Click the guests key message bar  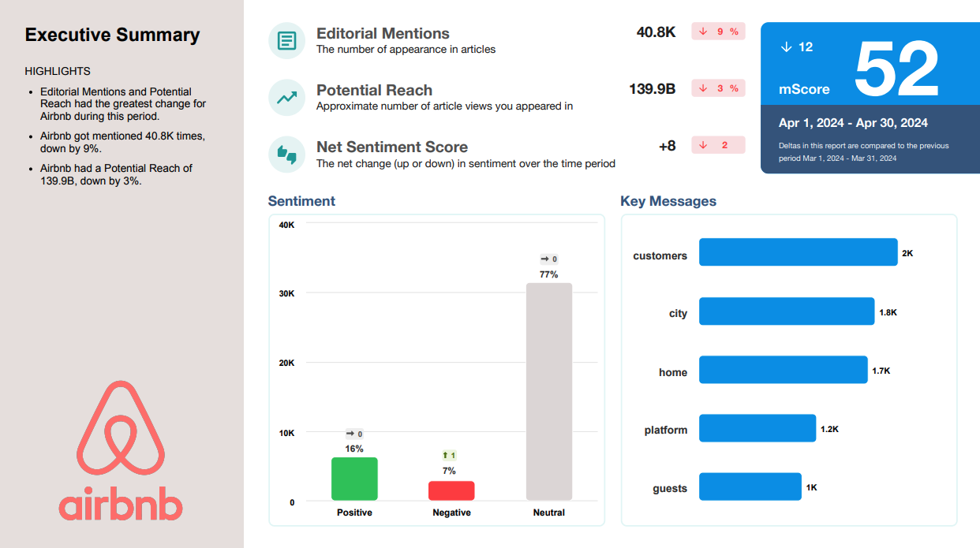pyautogui.click(x=750, y=486)
